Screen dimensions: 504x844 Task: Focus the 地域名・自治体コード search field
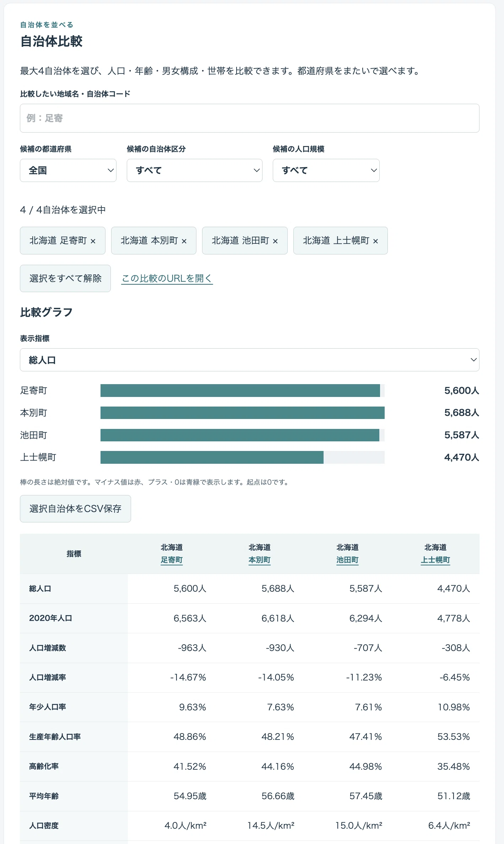click(250, 118)
